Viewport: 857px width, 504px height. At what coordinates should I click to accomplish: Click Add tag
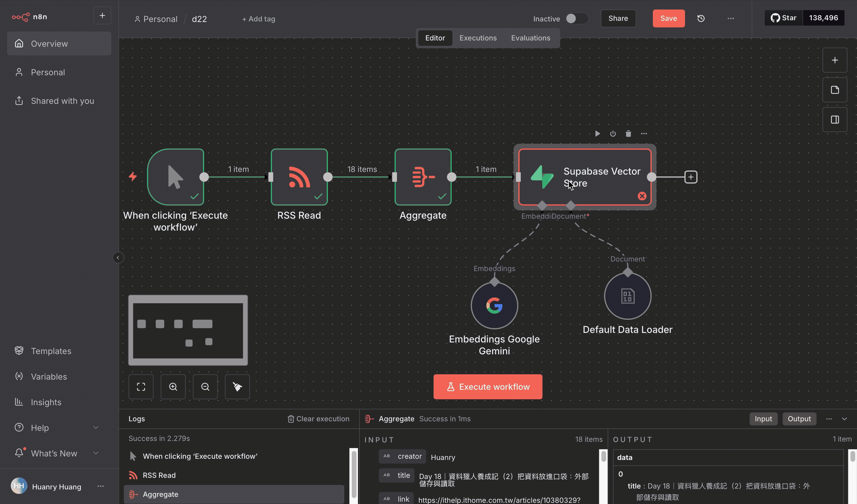(x=259, y=19)
